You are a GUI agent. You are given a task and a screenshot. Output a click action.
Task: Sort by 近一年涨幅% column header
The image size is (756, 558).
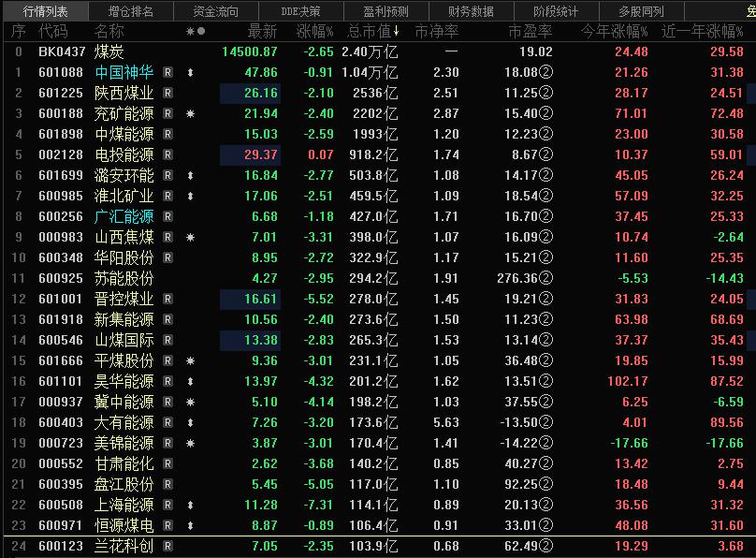click(702, 31)
